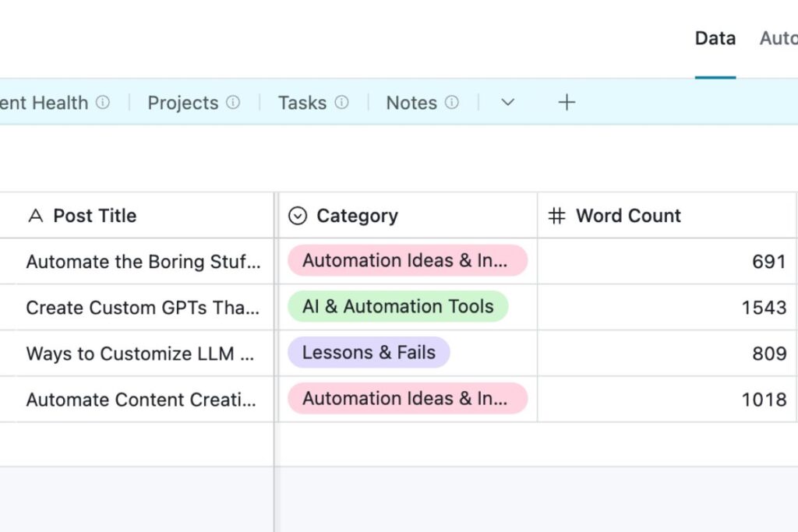Screen dimensions: 798x532
Task: Expand the table list chevron dropdown
Action: coord(507,102)
